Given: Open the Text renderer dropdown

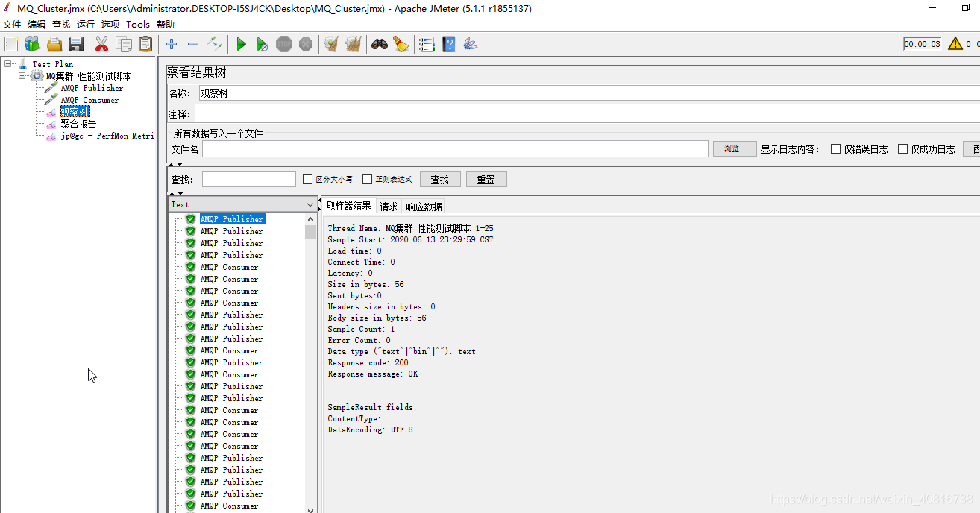Looking at the screenshot, I should [243, 204].
